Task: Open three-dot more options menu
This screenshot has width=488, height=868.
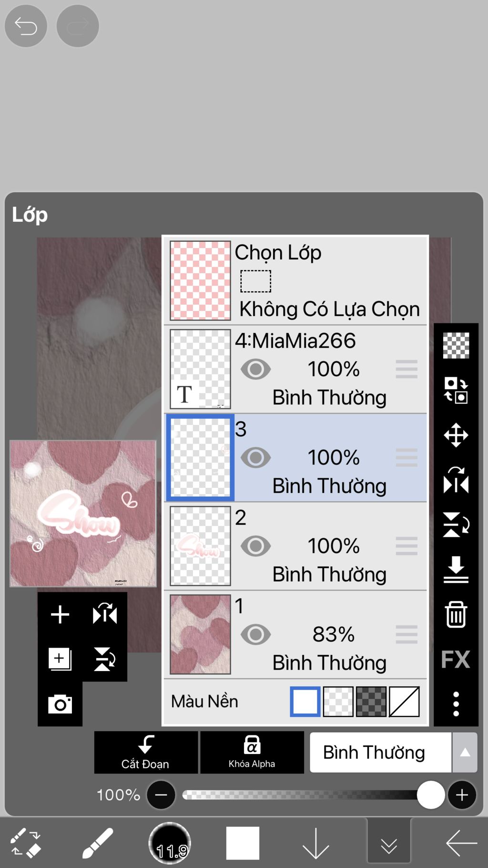Action: tap(456, 704)
